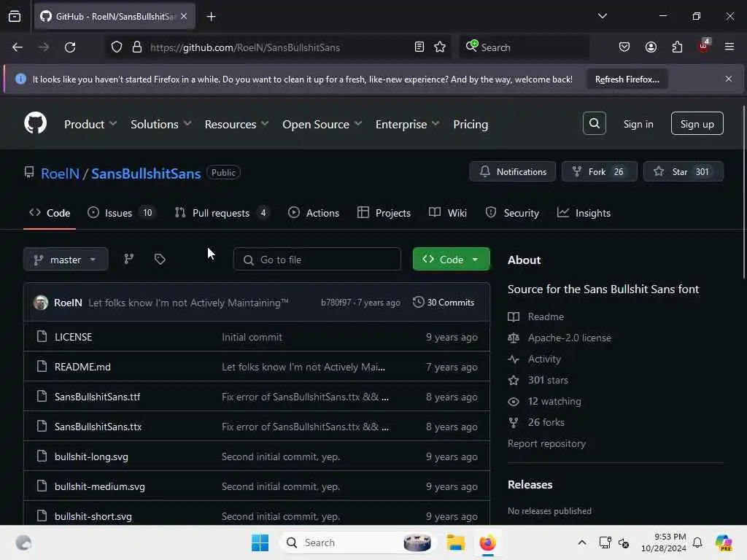
Task: Click RoelN's avatar in latest commit row
Action: click(41, 303)
